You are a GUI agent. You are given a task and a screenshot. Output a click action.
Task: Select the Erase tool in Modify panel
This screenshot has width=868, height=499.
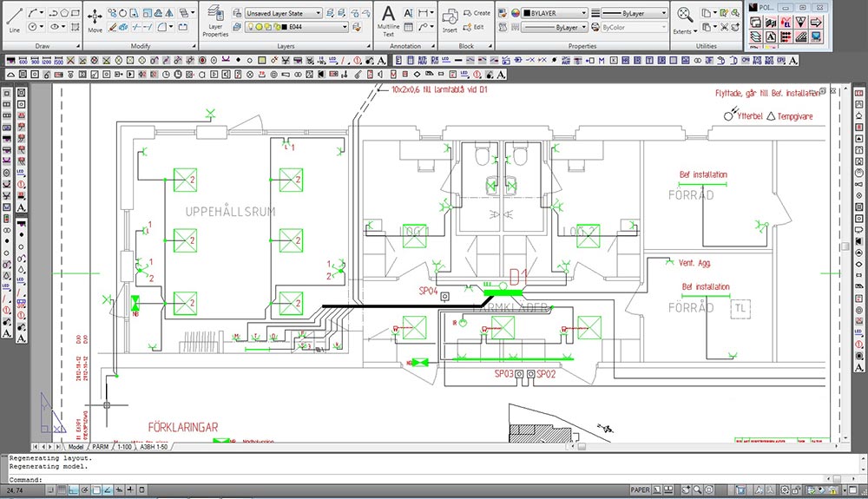coord(112,27)
